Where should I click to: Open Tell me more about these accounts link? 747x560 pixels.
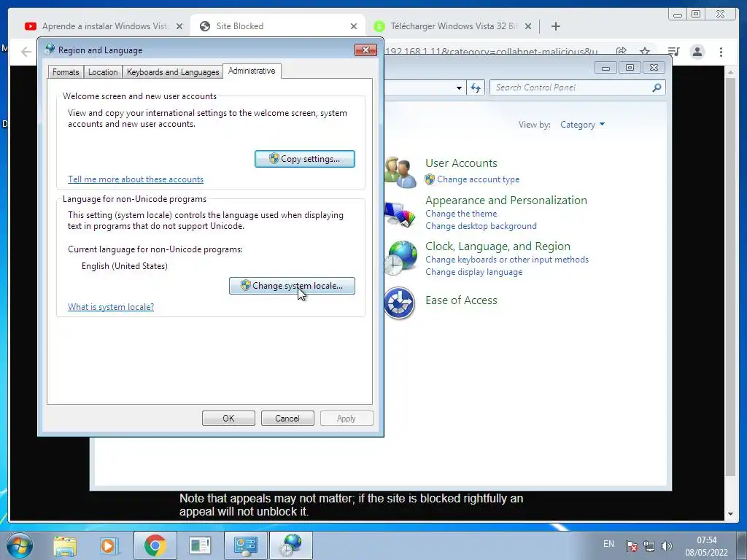pyautogui.click(x=136, y=179)
